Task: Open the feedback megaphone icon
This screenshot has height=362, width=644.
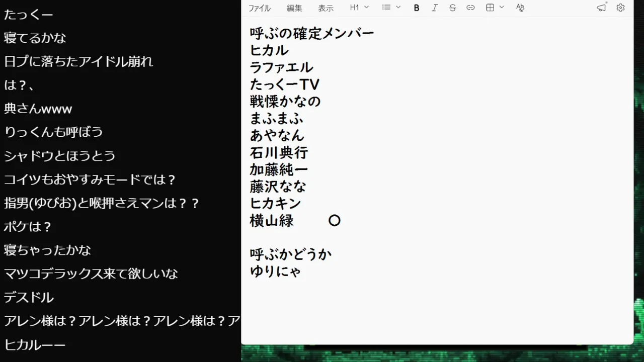Action: 602,8
